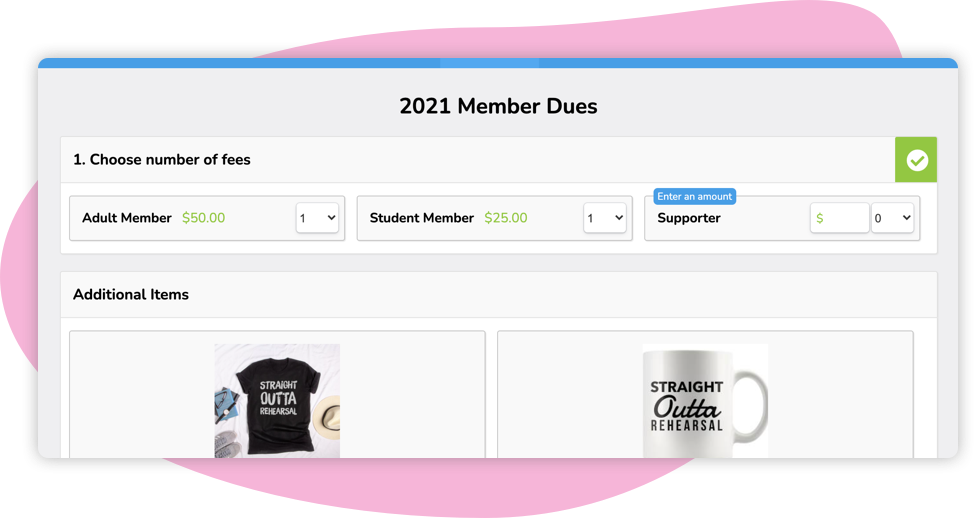Click the green checkmark icon
Viewport: 980px width, 520px height.
click(916, 160)
